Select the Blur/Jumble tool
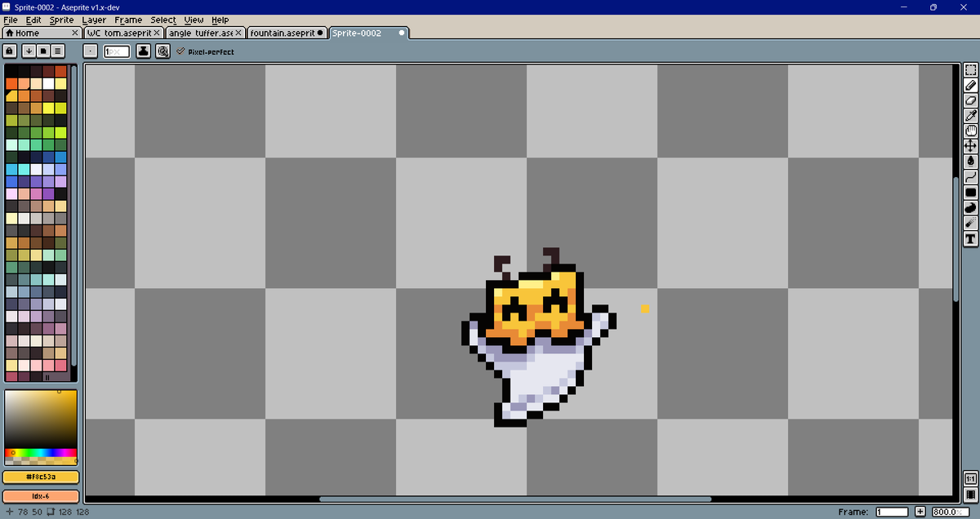 coord(971,224)
